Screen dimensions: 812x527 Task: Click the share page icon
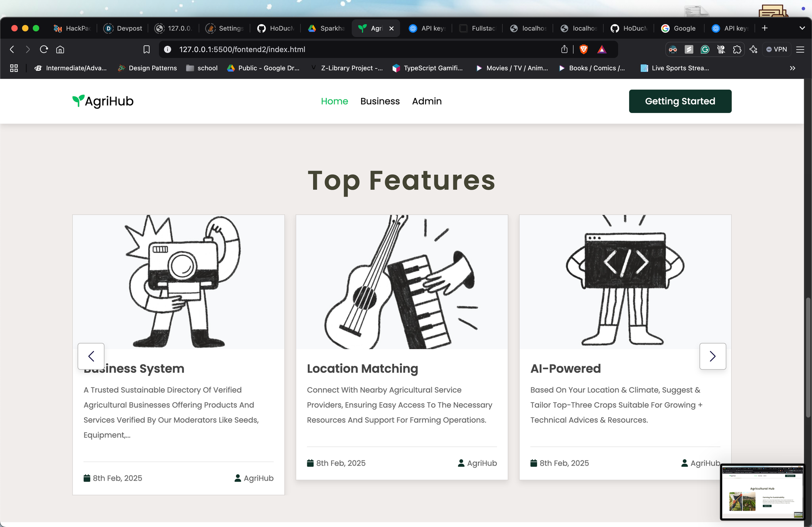pos(565,49)
